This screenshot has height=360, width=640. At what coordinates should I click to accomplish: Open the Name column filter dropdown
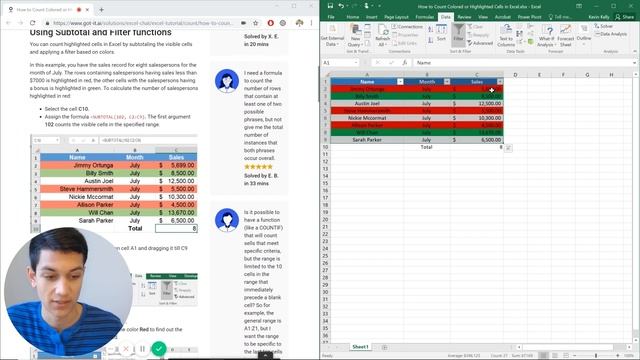click(x=400, y=82)
